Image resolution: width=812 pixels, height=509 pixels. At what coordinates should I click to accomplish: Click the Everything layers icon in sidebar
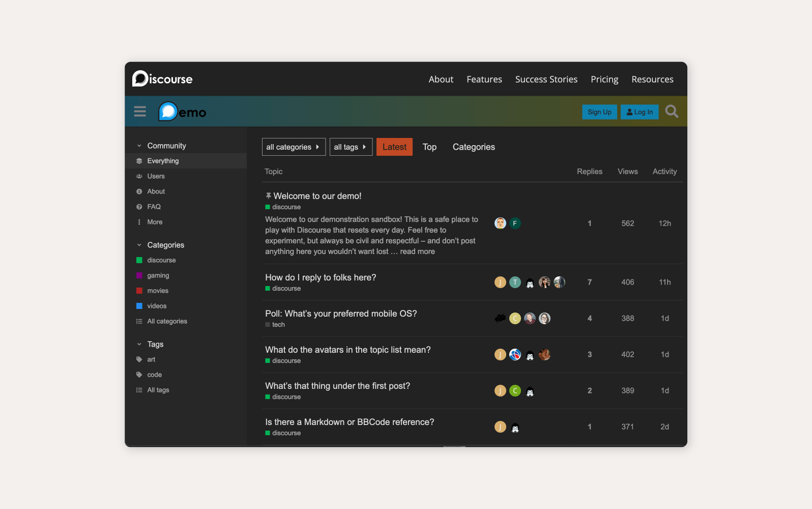click(139, 161)
